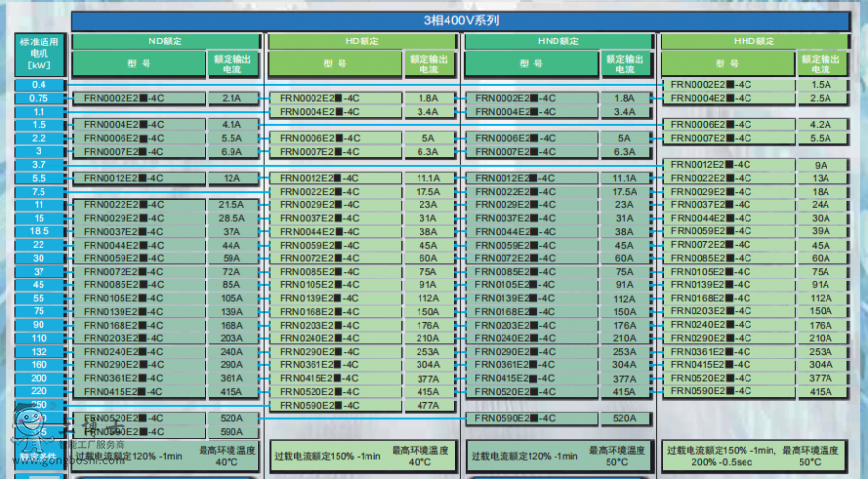The width and height of the screenshot is (868, 479).
Task: Select the ND额定 column header
Action: (x=166, y=41)
